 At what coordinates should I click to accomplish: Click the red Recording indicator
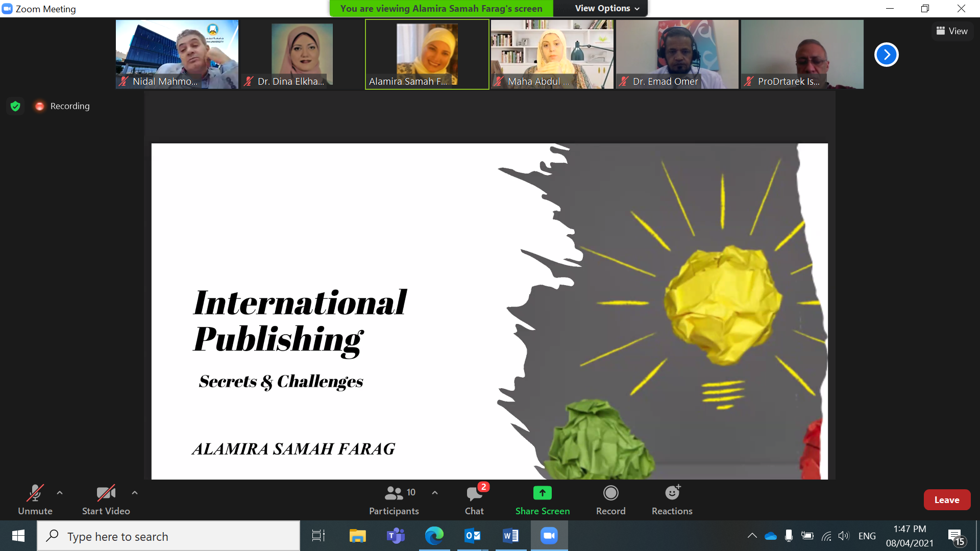tap(40, 106)
